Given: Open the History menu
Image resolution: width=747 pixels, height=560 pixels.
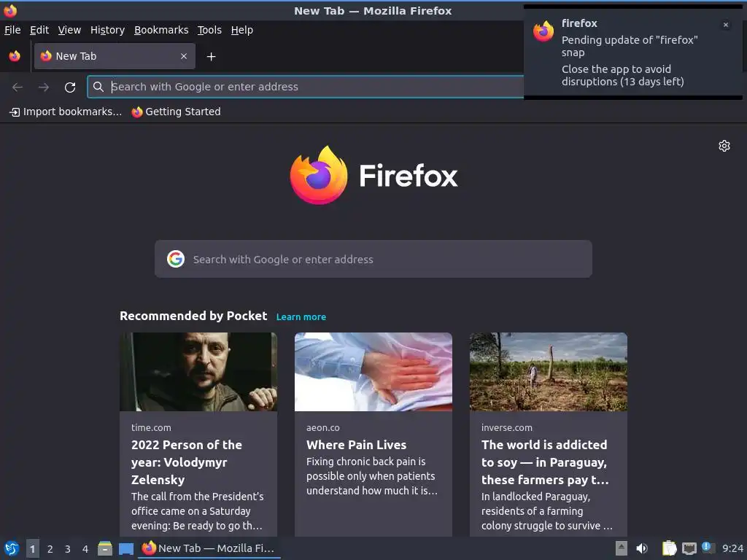Looking at the screenshot, I should click(x=108, y=30).
